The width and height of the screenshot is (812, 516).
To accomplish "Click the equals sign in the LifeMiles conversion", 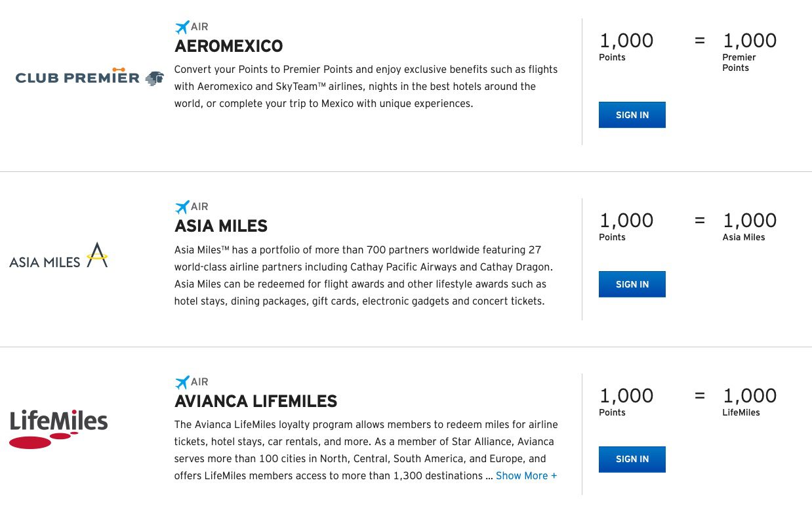I will (x=699, y=395).
